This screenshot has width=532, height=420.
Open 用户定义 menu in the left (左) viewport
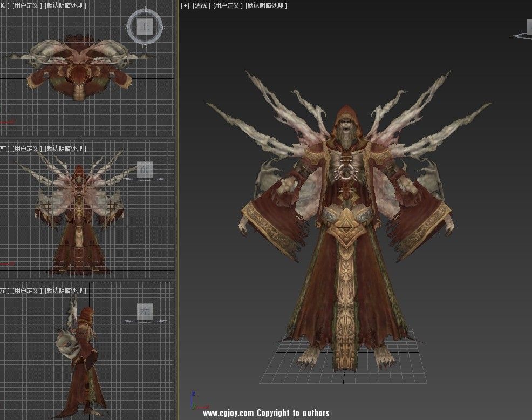(x=27, y=290)
